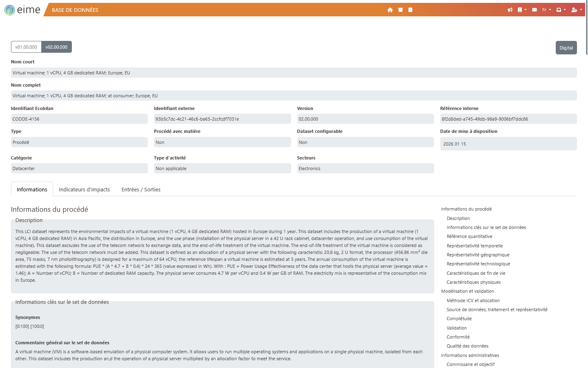588x368 pixels.
Task: Open the envelope messages icon
Action: pos(535,10)
